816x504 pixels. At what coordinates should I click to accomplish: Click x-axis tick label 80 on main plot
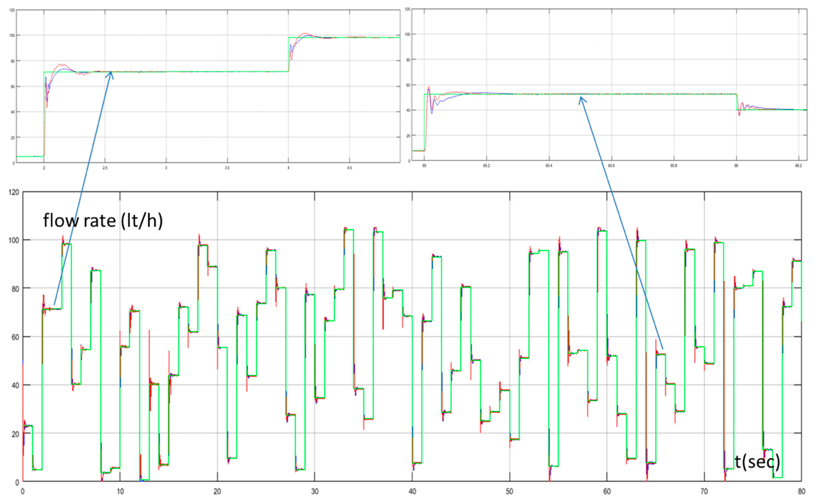pyautogui.click(x=801, y=492)
